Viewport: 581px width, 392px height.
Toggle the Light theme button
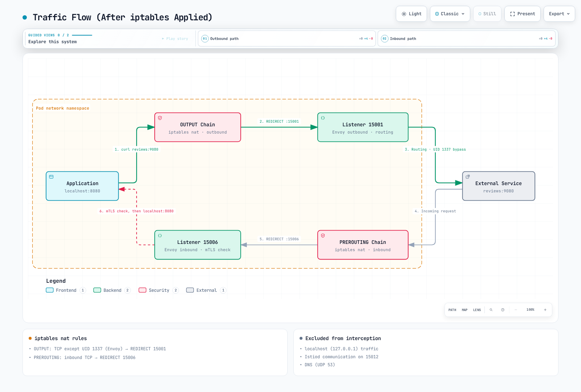(x=411, y=14)
